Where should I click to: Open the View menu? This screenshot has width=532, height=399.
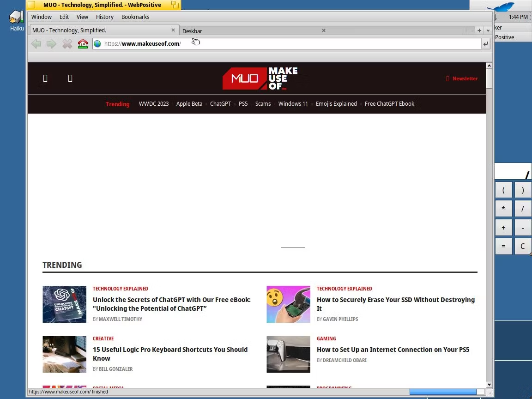coord(82,17)
